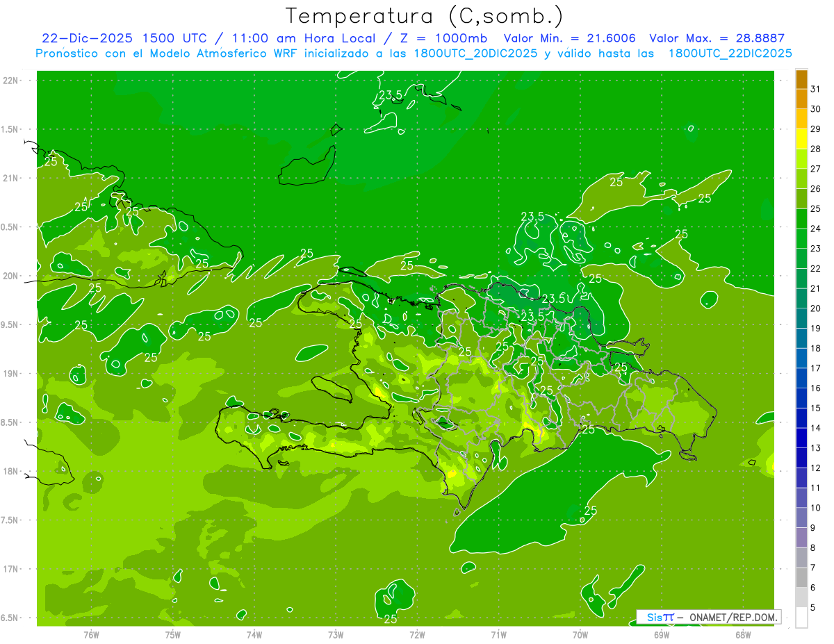Click the 8.5N latitude axis label
This screenshot has height=644, width=834.
pyautogui.click(x=10, y=422)
